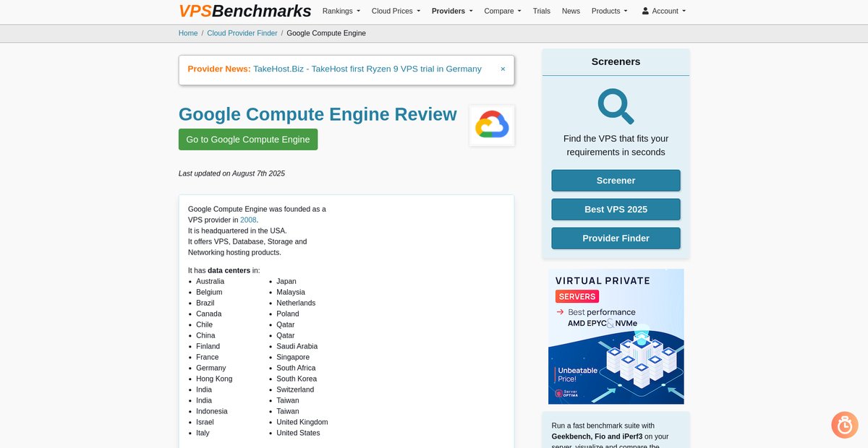Click the Screeners panel heading
Screen dimensions: 868x448
[616, 62]
